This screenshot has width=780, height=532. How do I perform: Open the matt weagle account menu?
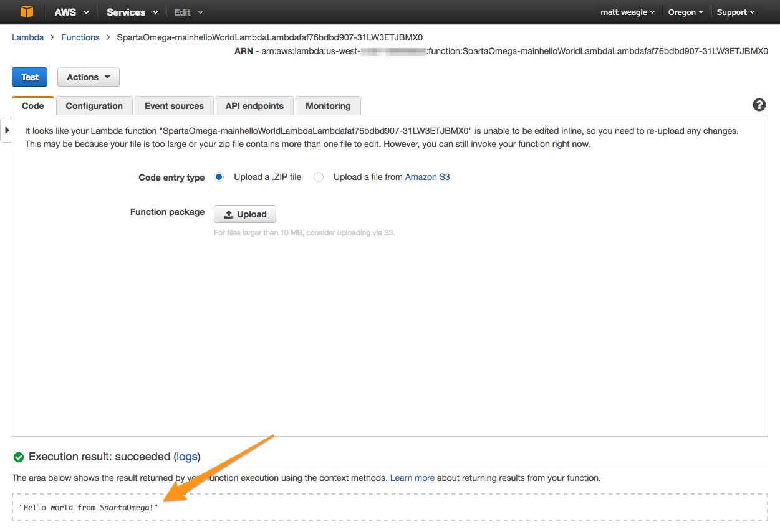coord(627,12)
